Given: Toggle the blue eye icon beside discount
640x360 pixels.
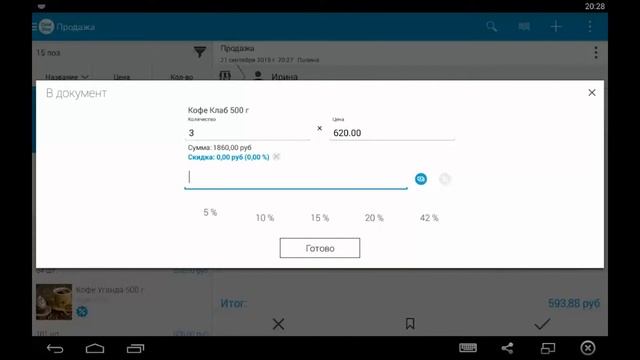Looking at the screenshot, I should coord(421,179).
